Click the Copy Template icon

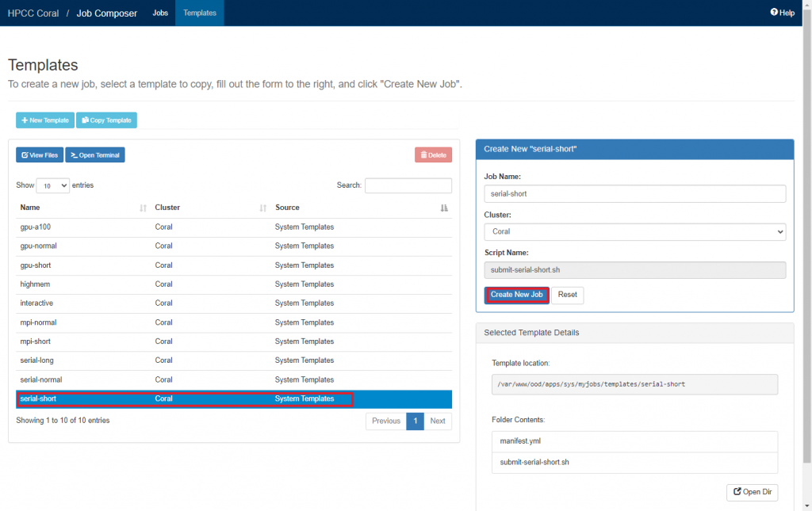point(84,120)
